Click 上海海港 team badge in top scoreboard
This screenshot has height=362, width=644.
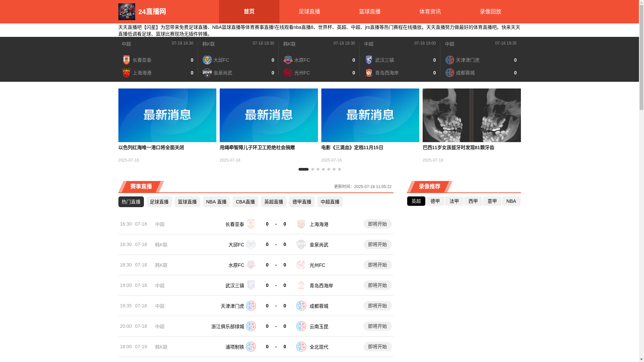coord(126,73)
